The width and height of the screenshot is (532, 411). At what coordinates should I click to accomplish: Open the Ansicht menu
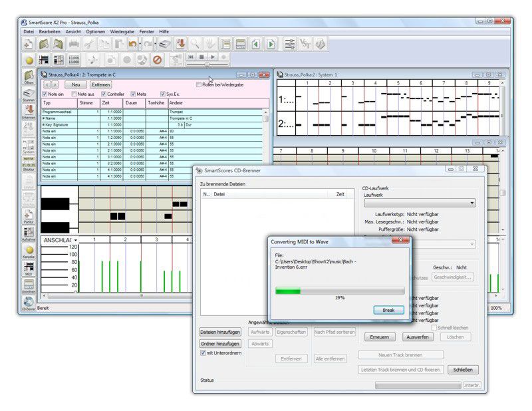(73, 31)
